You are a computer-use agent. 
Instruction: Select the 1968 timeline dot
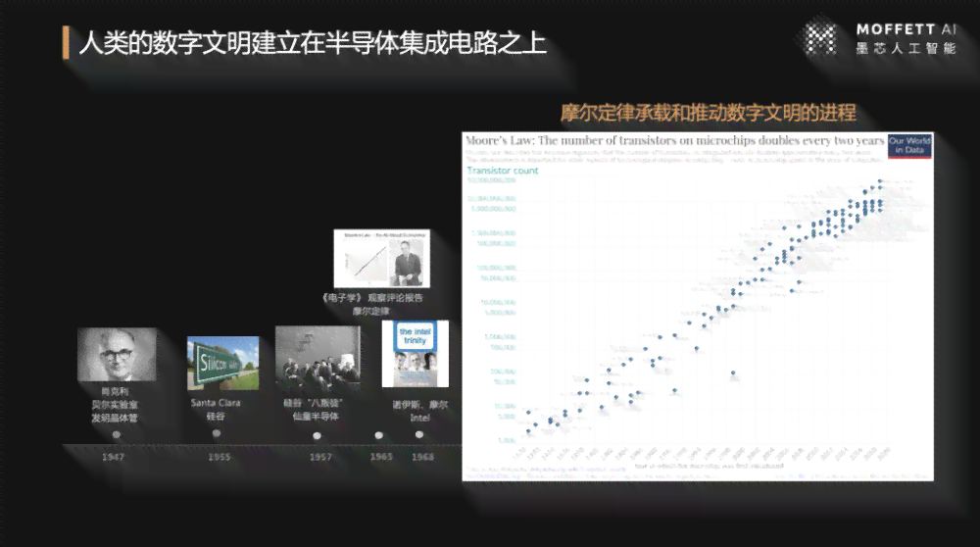[419, 434]
